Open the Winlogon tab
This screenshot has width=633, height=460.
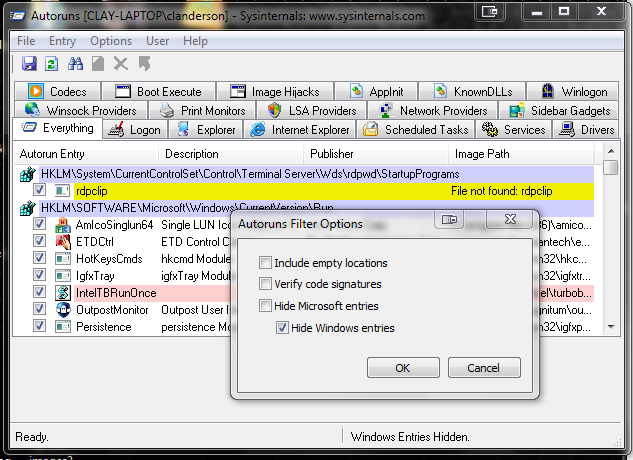pyautogui.click(x=573, y=92)
